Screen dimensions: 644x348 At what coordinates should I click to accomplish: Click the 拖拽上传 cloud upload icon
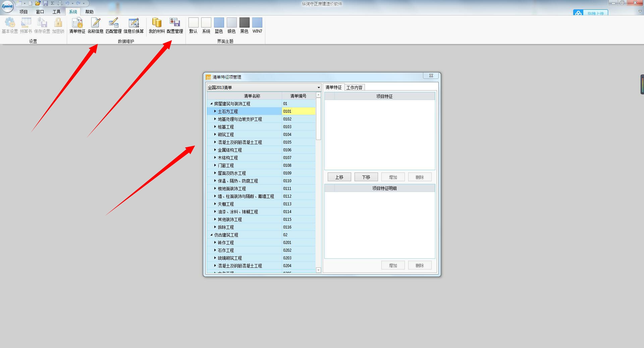(578, 13)
